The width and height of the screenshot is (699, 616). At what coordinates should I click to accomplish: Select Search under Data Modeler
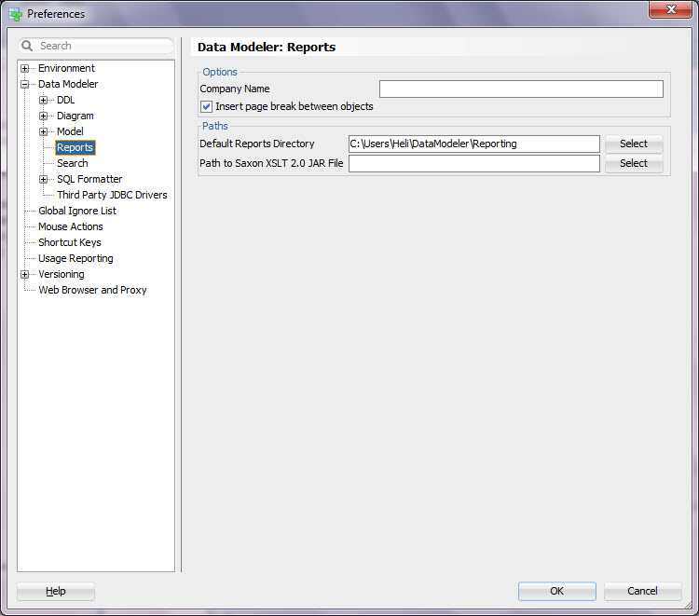click(x=73, y=163)
